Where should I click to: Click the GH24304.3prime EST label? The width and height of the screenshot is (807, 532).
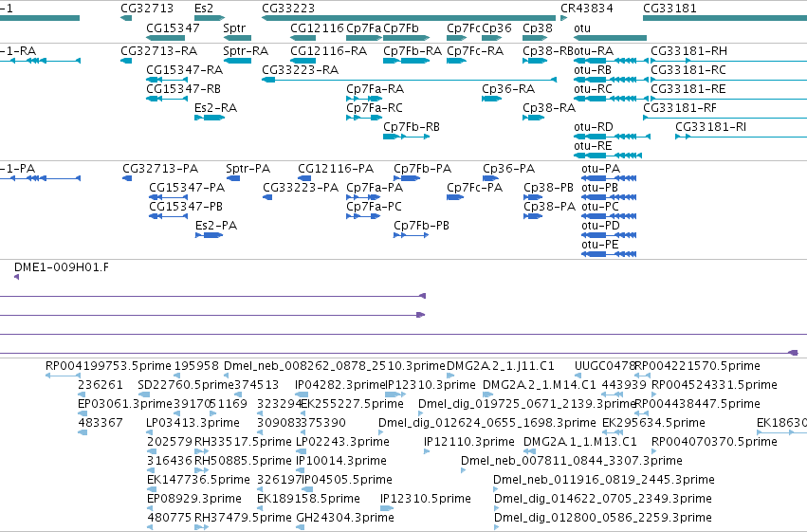[345, 518]
